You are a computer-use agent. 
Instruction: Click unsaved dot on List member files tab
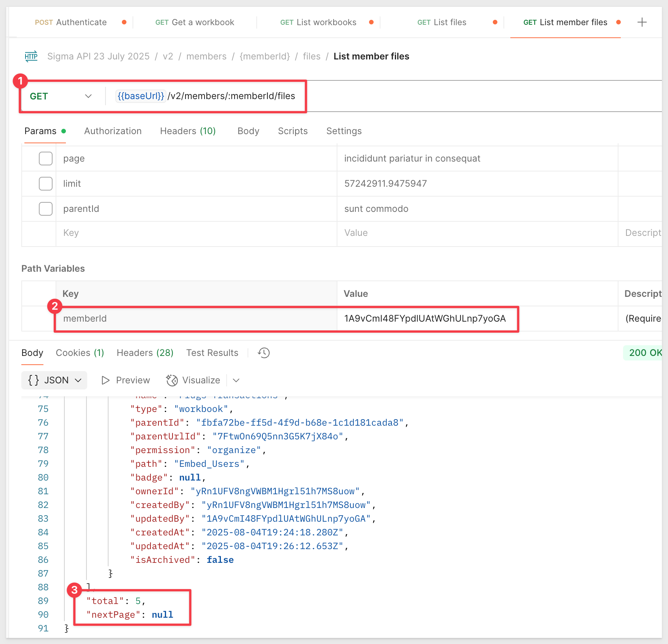pos(618,22)
